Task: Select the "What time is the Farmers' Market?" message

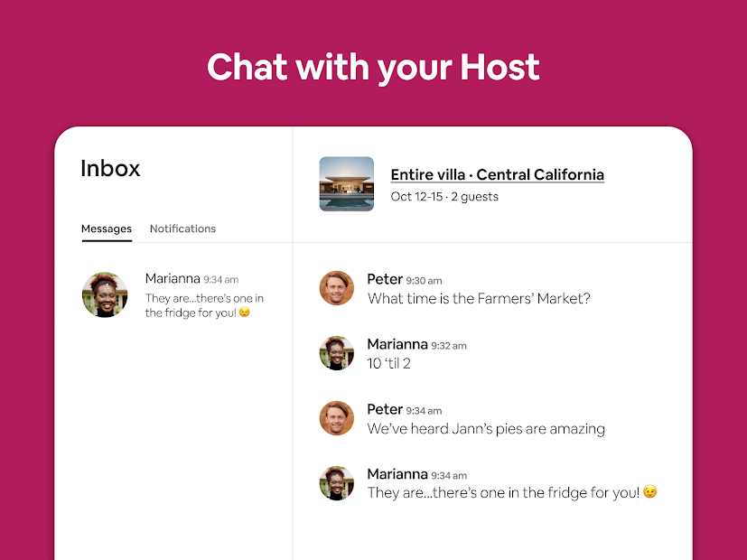Action: 479,299
